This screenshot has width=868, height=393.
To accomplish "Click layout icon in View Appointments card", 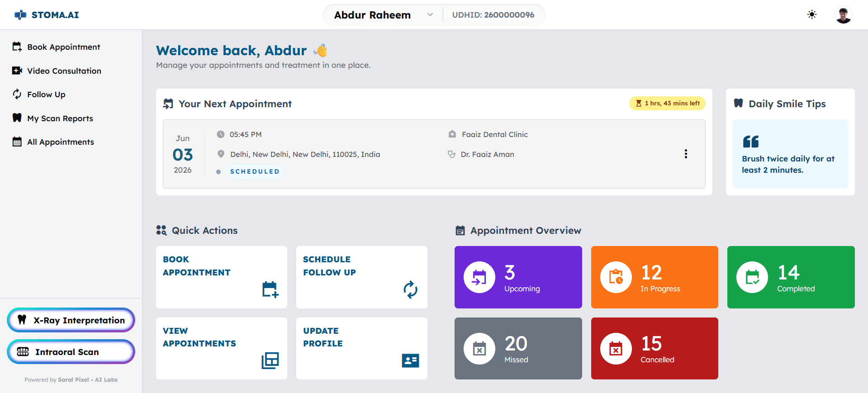I will click(270, 360).
